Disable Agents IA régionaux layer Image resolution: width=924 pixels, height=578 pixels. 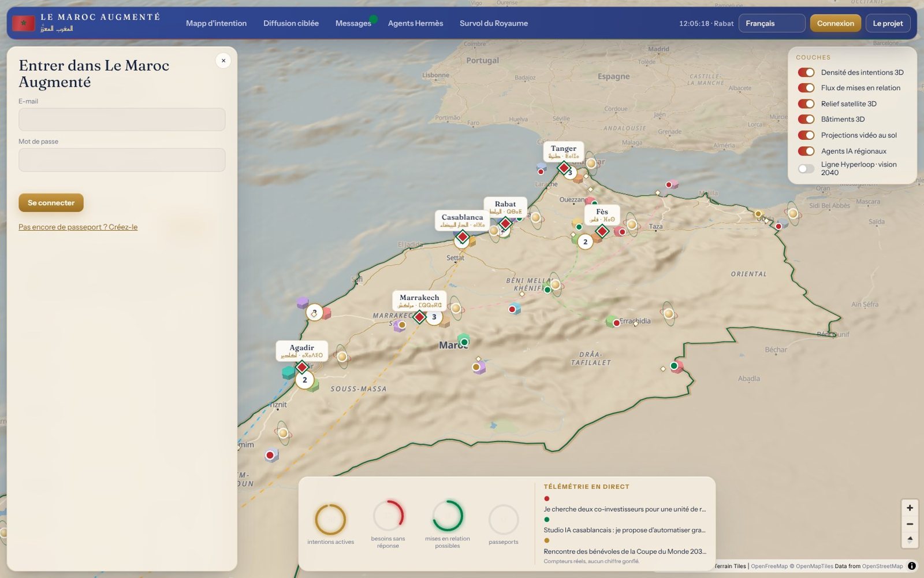pyautogui.click(x=806, y=151)
